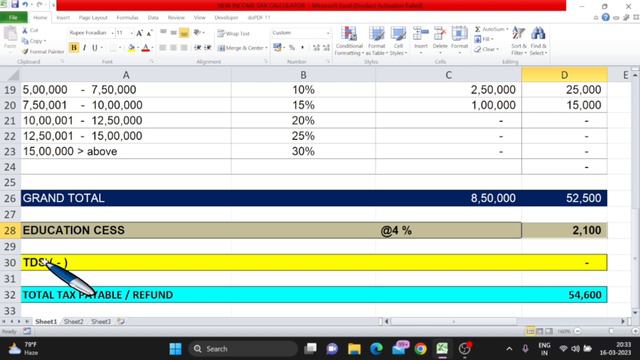Decrease the cell indent
The width and height of the screenshot is (640, 360).
[x=198, y=48]
